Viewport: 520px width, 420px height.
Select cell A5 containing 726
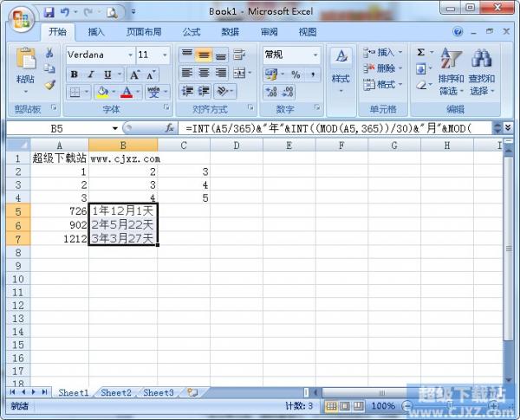(59, 210)
